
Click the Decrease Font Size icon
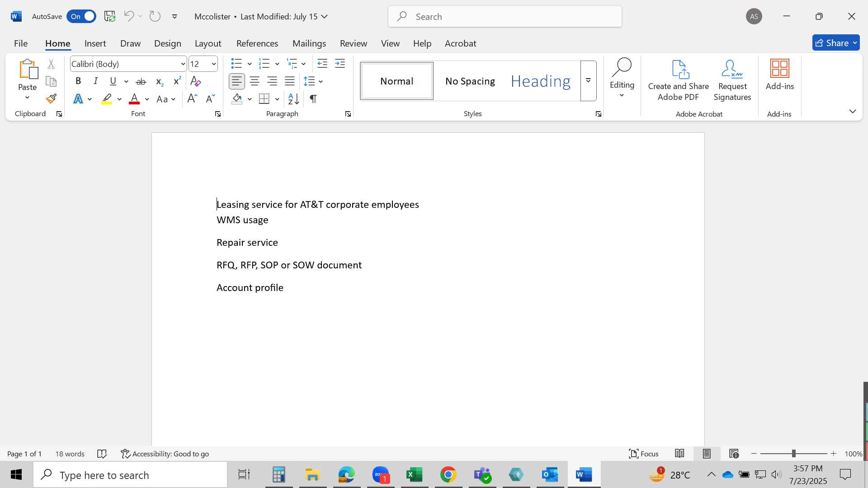click(210, 99)
